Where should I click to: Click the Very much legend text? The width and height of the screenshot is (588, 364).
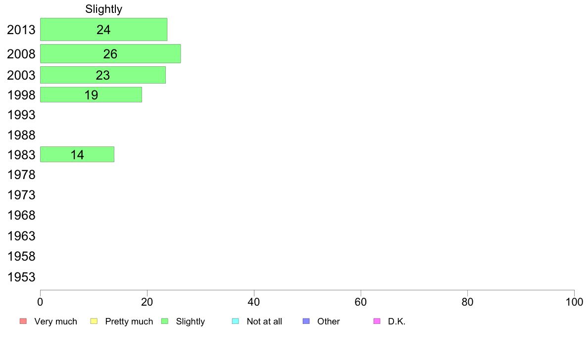[55, 321]
